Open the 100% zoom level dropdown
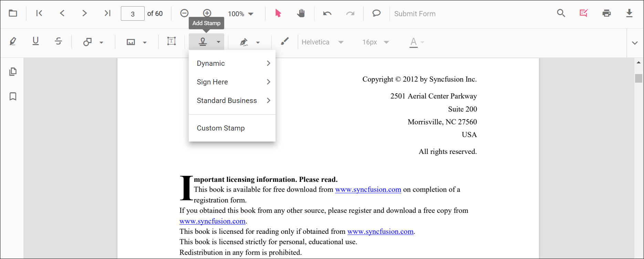Screen dimensions: 644x259 point(241,14)
